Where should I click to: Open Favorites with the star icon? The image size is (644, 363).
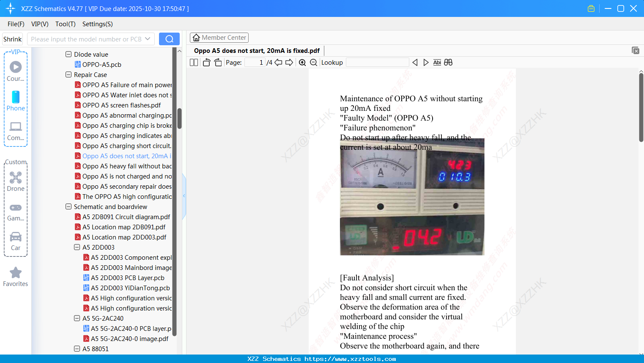tap(16, 277)
